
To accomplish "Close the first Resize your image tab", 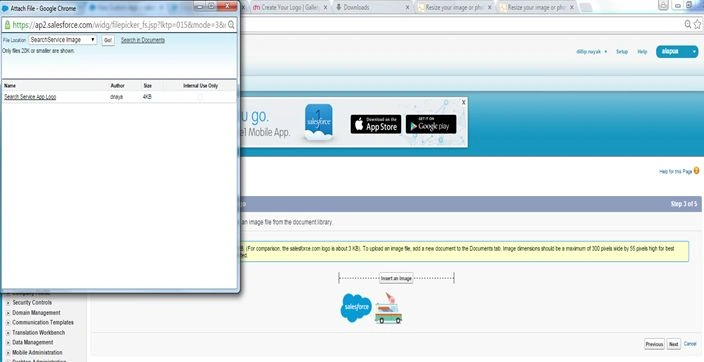I will (x=490, y=8).
